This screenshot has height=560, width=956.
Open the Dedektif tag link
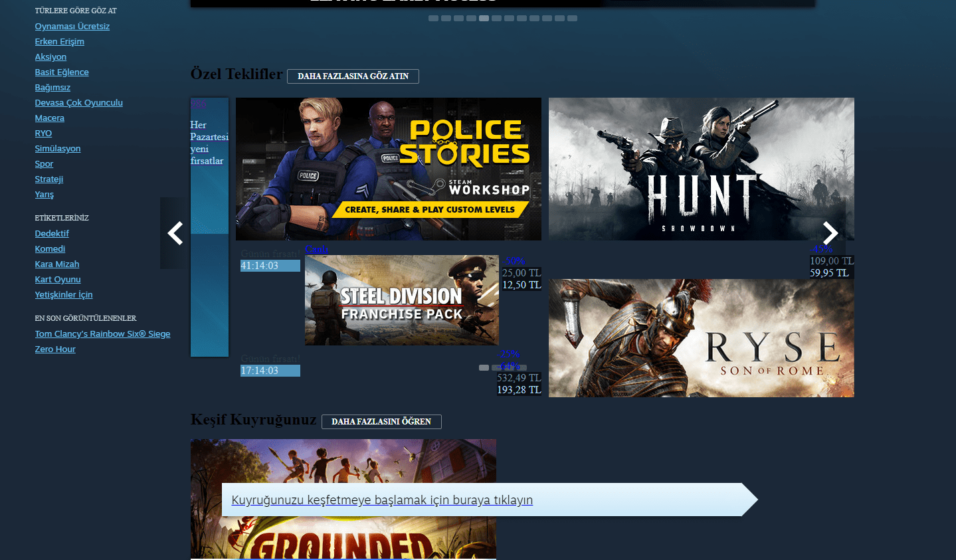(x=52, y=234)
